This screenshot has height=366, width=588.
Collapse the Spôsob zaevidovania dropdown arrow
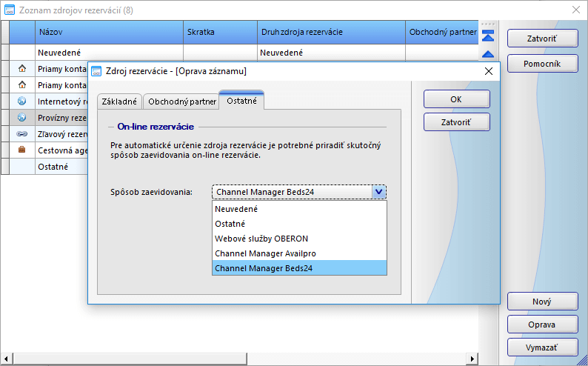(x=378, y=192)
